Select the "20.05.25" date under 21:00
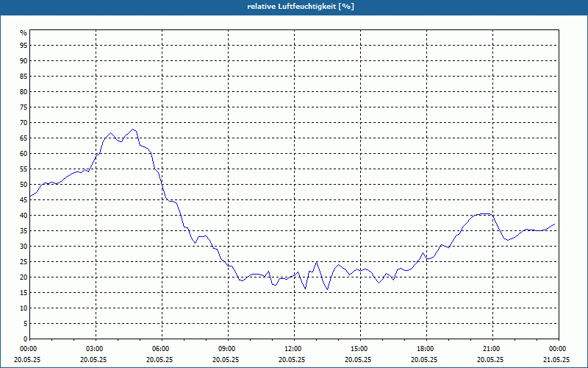The width and height of the screenshot is (588, 368). pos(490,359)
